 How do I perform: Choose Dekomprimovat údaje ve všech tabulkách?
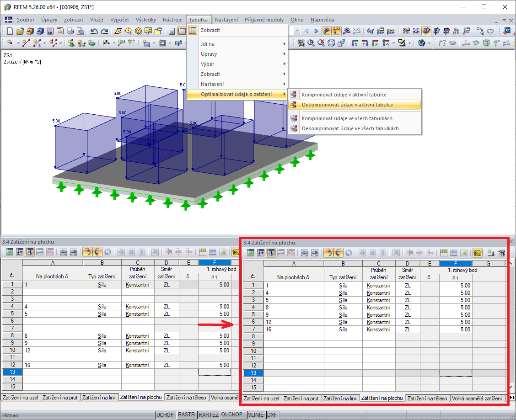pos(355,128)
